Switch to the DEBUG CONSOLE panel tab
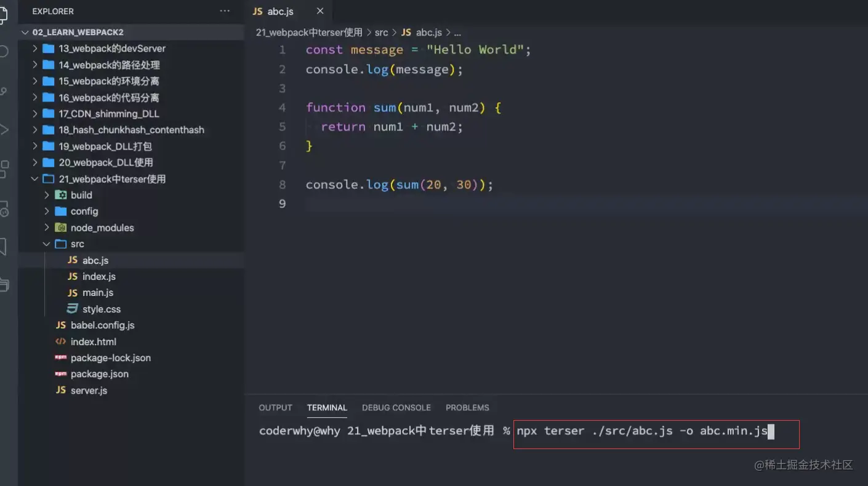The image size is (868, 486). (x=396, y=407)
